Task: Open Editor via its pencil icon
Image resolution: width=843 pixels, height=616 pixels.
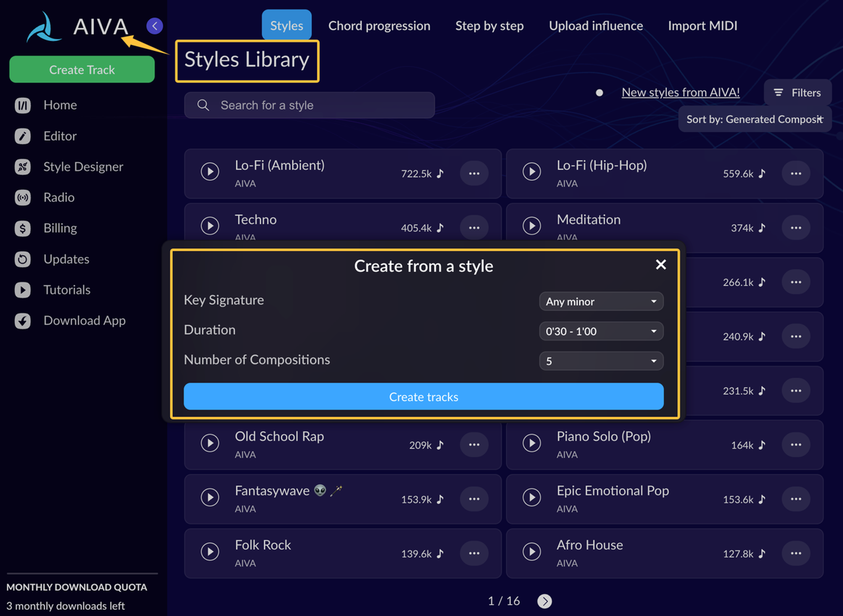Action: click(23, 136)
